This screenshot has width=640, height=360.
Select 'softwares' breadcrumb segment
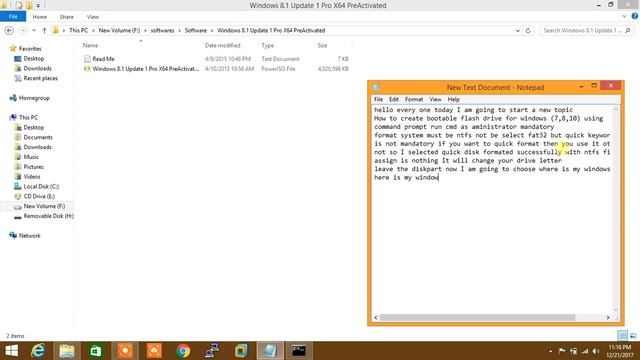[162, 31]
